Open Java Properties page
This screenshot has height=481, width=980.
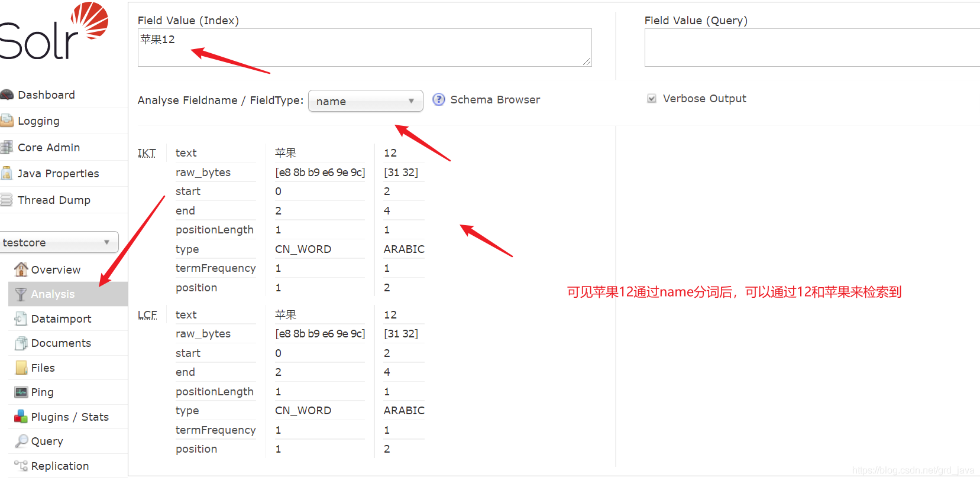coord(59,174)
